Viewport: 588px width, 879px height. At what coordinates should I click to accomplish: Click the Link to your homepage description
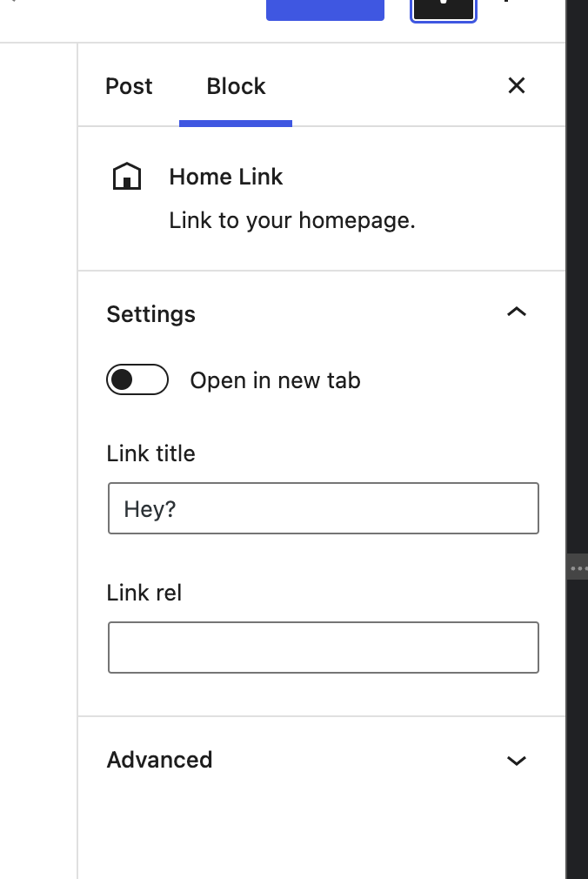[292, 220]
